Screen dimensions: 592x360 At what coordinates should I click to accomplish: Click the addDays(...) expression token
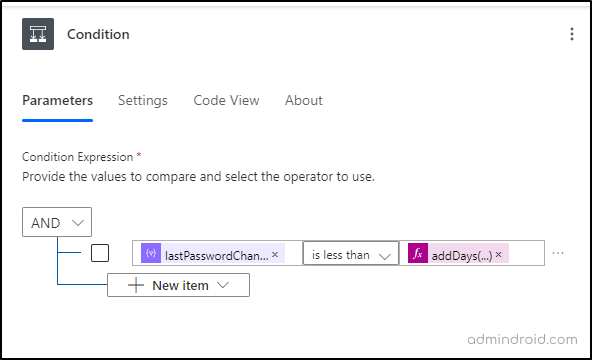tap(458, 253)
